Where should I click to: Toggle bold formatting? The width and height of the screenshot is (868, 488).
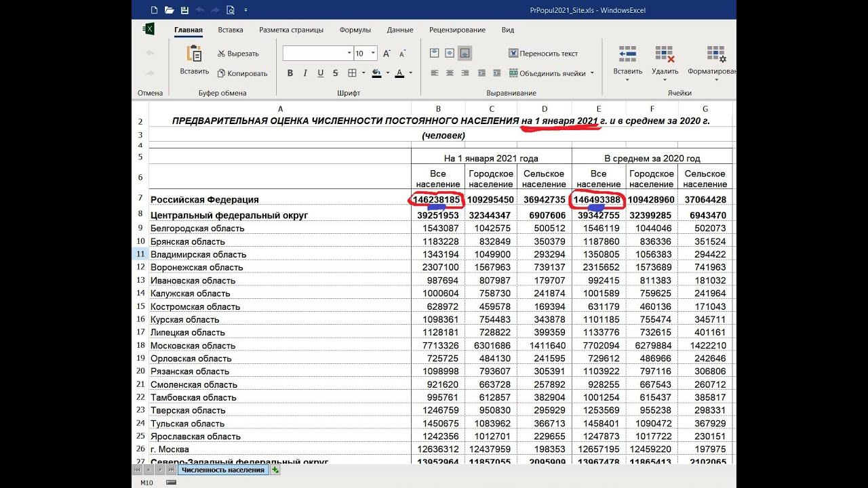tap(290, 73)
